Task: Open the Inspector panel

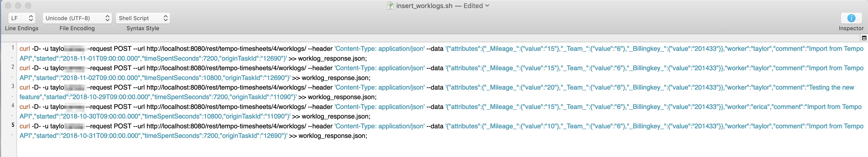Action: point(851,18)
